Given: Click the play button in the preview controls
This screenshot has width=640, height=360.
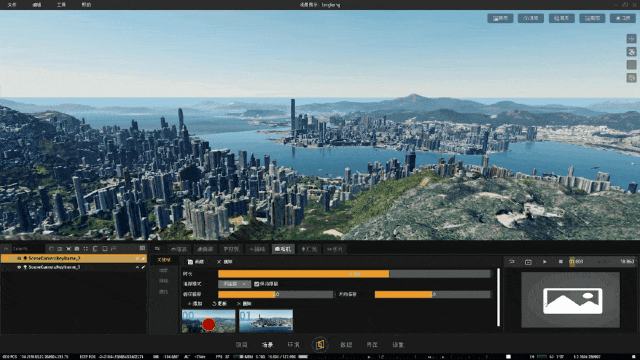Looking at the screenshot, I should (x=544, y=262).
